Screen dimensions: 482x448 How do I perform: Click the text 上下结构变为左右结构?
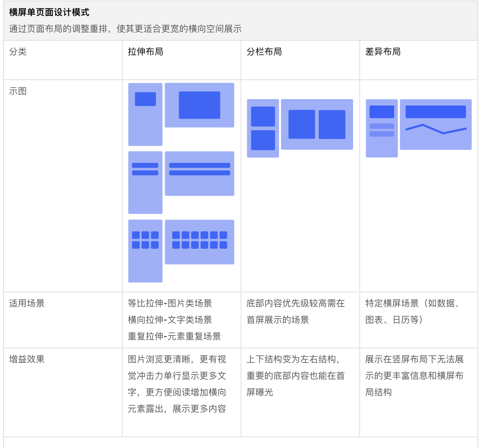coord(291,359)
